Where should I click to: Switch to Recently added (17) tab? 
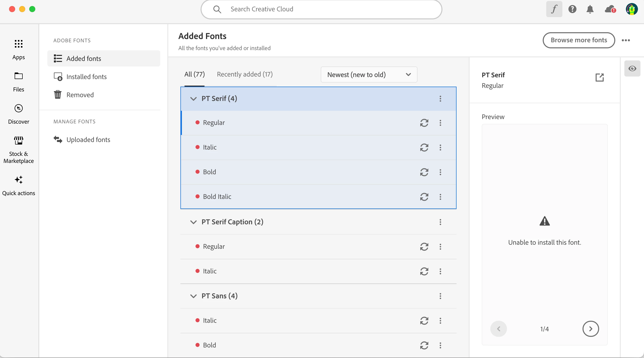[x=245, y=74]
